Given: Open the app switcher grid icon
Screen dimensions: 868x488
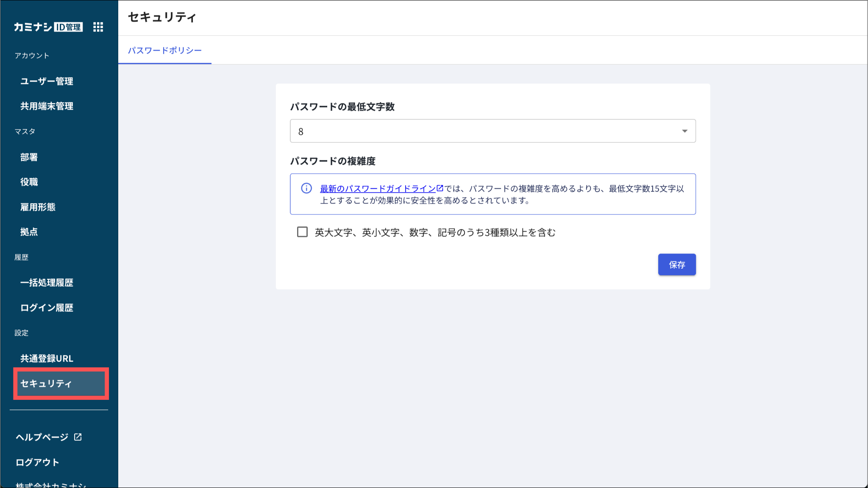Looking at the screenshot, I should click(x=98, y=27).
